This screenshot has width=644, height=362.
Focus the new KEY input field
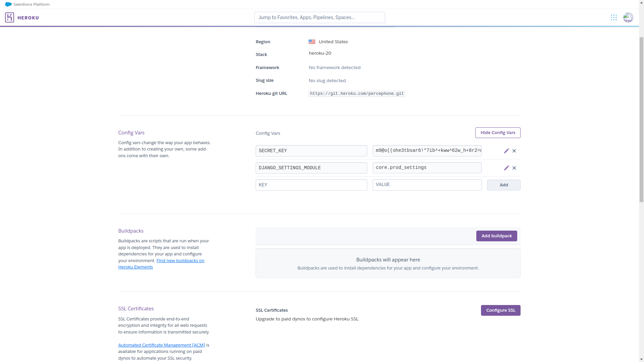tap(311, 185)
